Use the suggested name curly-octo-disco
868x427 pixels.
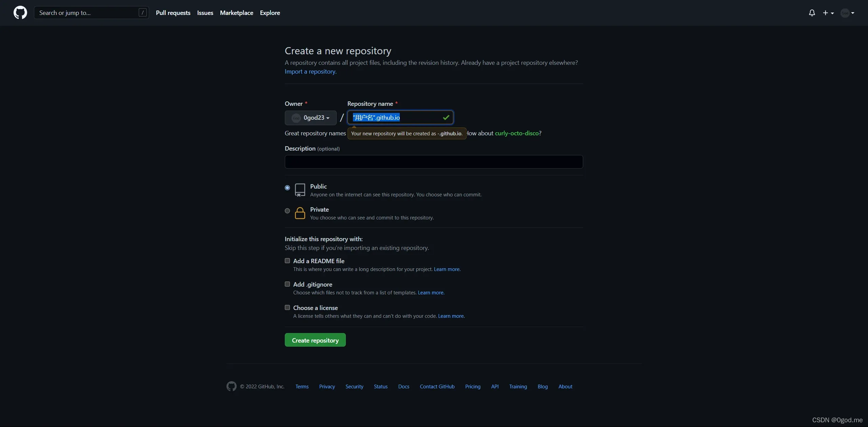click(x=517, y=133)
